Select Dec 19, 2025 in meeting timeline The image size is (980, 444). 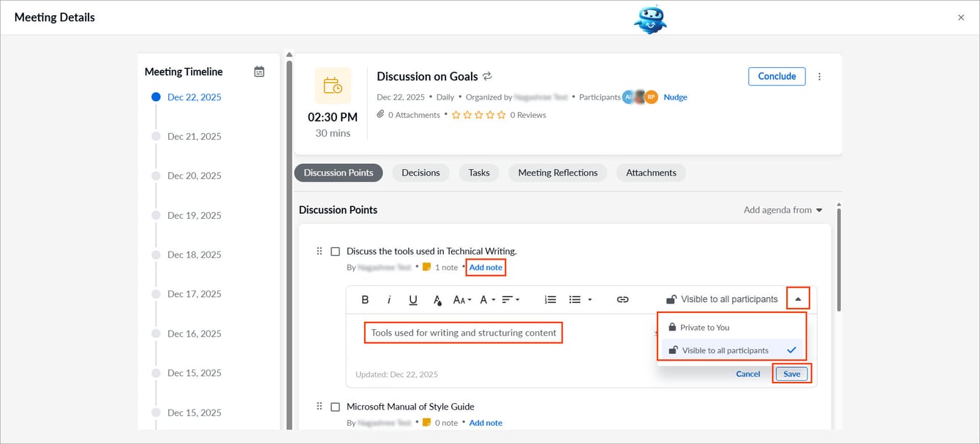click(x=194, y=216)
